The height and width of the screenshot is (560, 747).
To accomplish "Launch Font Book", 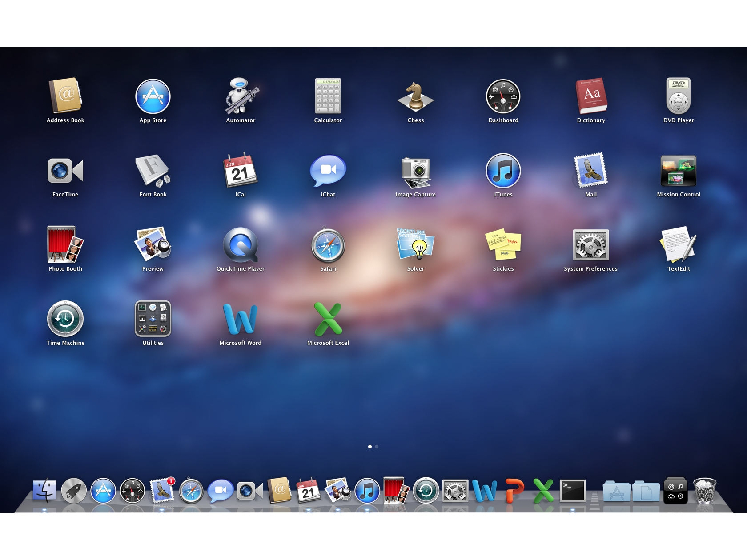I will click(x=153, y=171).
